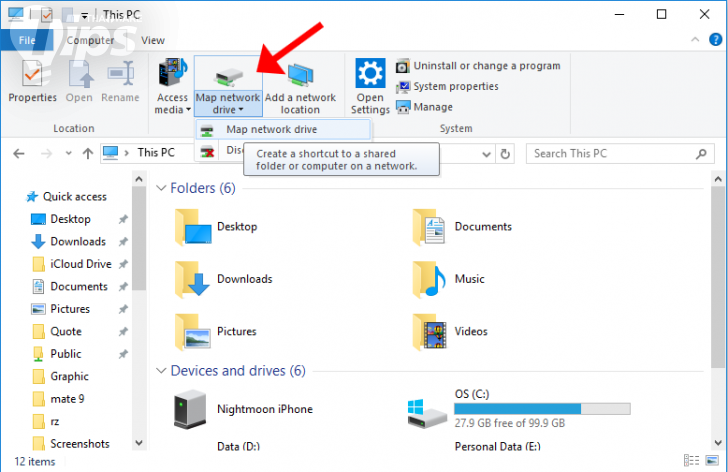Click title bar properties checkmark icon

pyautogui.click(x=46, y=15)
